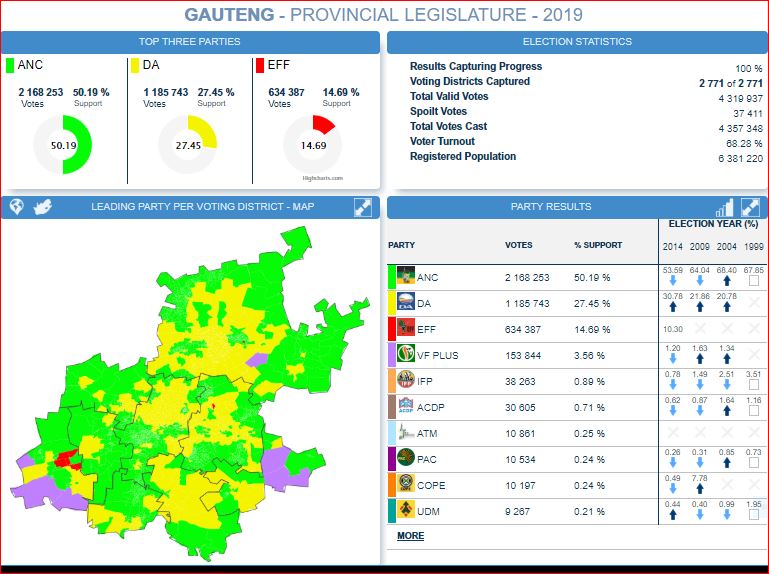Click the 2014 election year column header
The height and width of the screenshot is (574, 769).
point(674,246)
